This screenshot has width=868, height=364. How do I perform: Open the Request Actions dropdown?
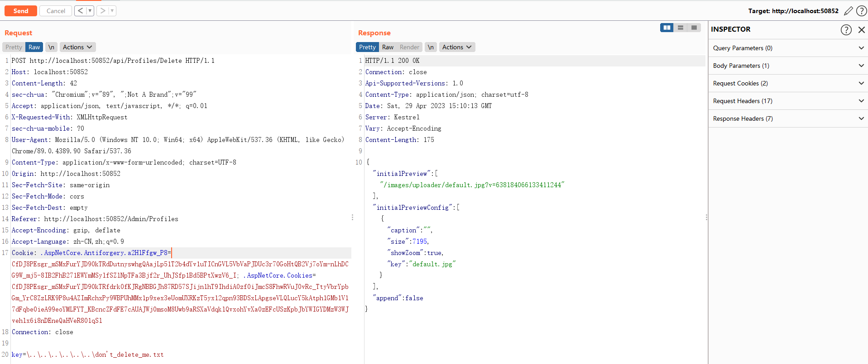pos(77,47)
